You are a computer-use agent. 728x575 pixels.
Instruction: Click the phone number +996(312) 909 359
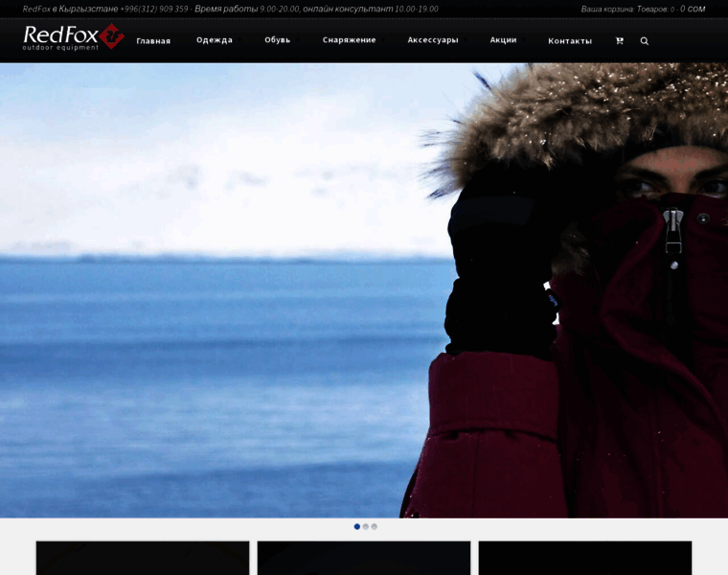click(x=154, y=9)
